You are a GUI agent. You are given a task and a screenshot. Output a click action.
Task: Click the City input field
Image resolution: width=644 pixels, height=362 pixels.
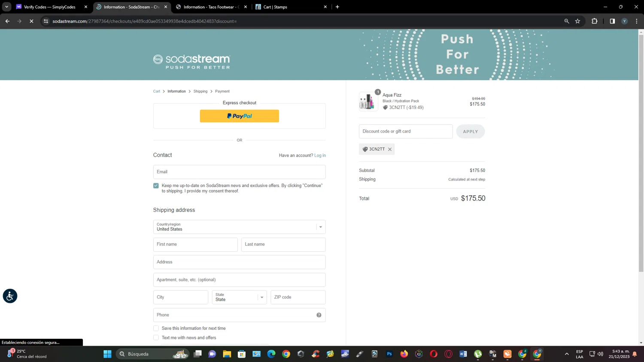[181, 297]
